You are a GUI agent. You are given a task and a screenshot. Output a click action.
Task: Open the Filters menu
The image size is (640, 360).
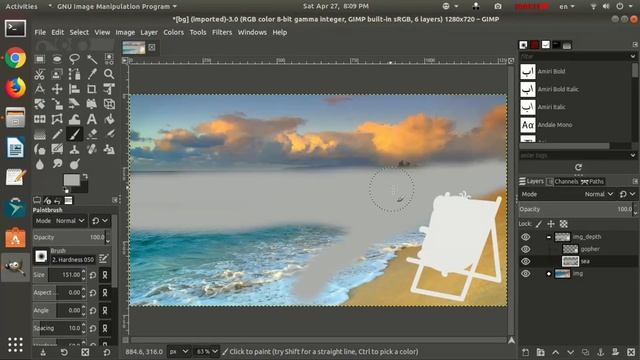(x=222, y=32)
